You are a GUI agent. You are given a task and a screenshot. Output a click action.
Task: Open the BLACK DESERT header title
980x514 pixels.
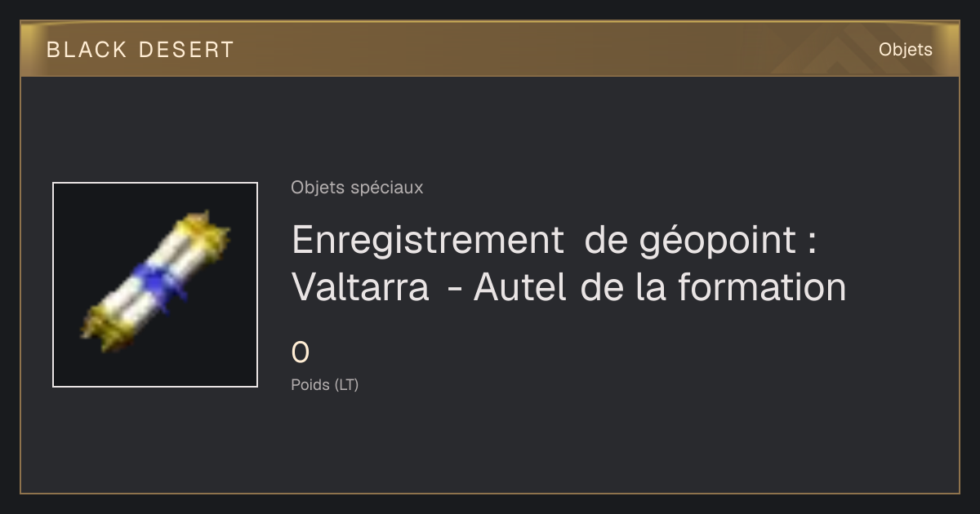point(140,50)
